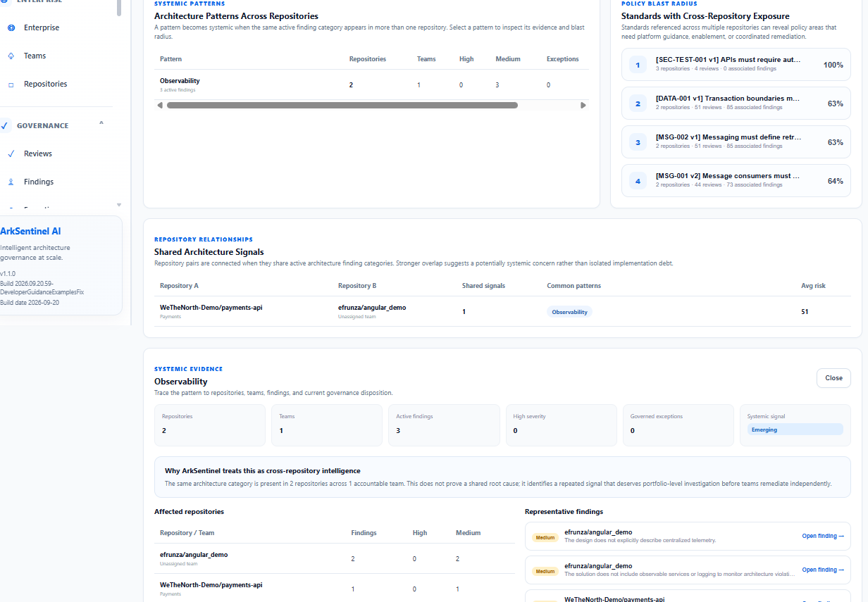The width and height of the screenshot is (868, 602).
Task: Click the Observability tag in Common patterns
Action: (x=569, y=311)
